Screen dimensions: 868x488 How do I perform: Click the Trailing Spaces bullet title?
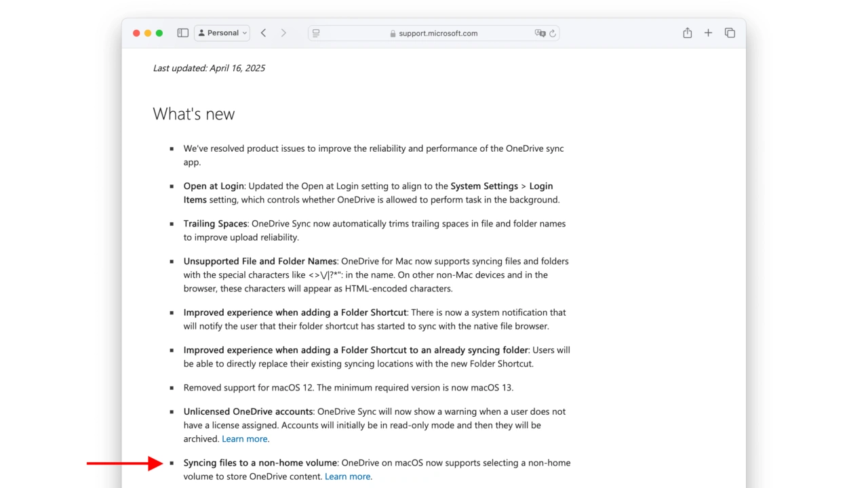[215, 224]
